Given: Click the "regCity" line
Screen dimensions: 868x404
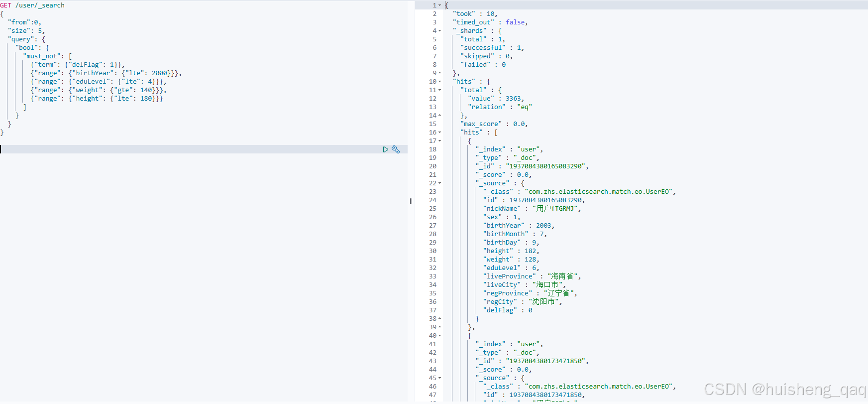Looking at the screenshot, I should point(523,302).
